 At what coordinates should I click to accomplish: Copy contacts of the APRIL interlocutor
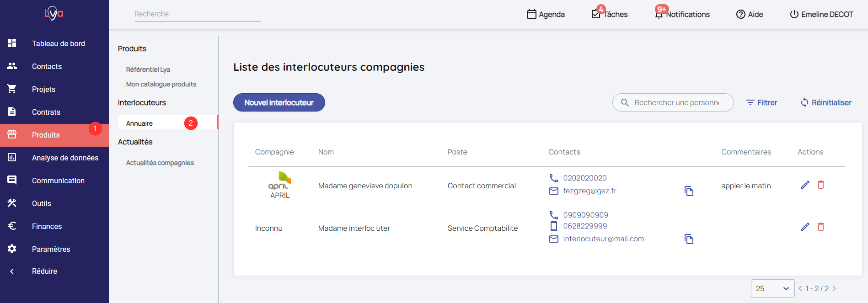(689, 191)
